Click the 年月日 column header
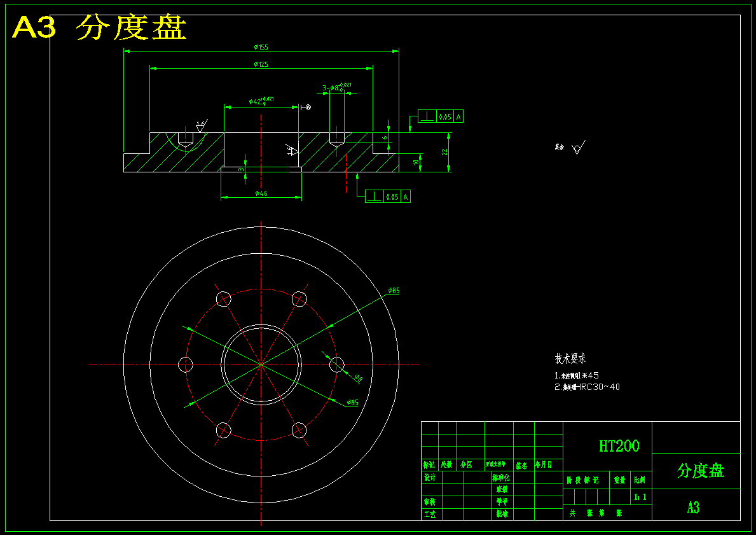756x535 pixels. pyautogui.click(x=543, y=465)
